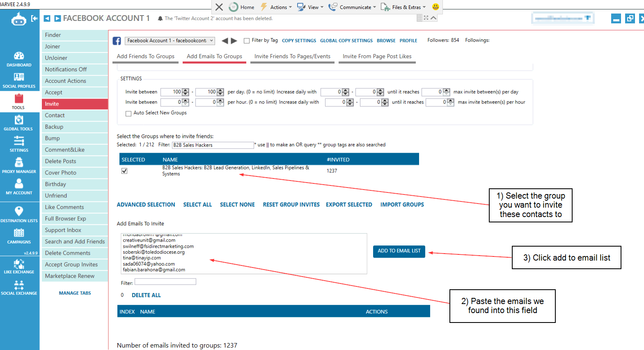Click GLOBAL COPY SETTINGS link
Viewport: 644px width, 350px height.
coord(346,41)
